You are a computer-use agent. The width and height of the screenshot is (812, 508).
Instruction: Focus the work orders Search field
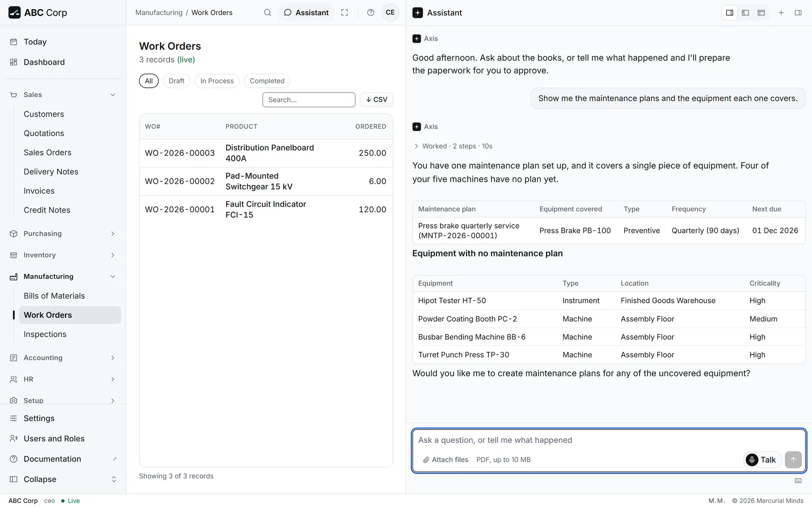click(309, 100)
